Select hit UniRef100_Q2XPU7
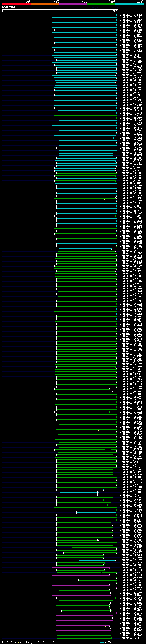Image resolution: width=146 pixels, height=644 pixels. (131, 87)
